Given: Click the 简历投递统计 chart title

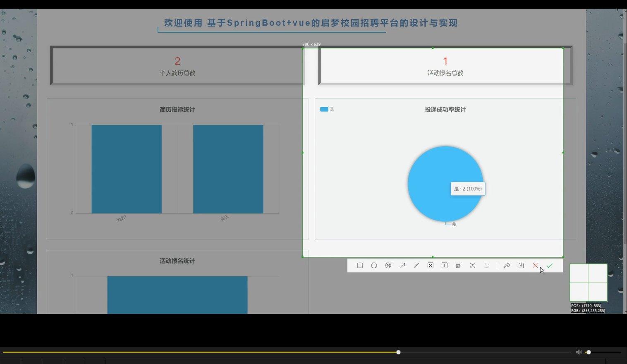Looking at the screenshot, I should (177, 110).
